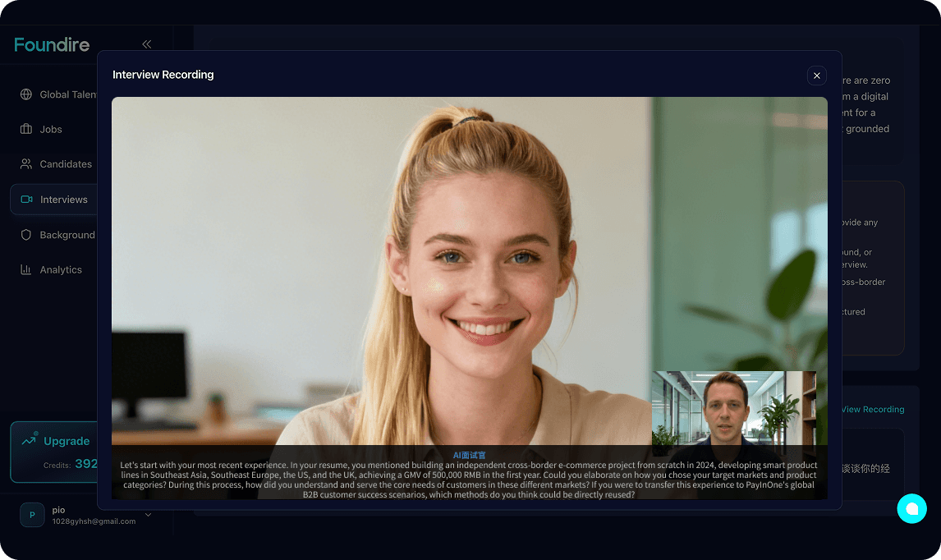The width and height of the screenshot is (941, 560).
Task: Collapse the sidebar with the double-chevron
Action: click(x=147, y=44)
